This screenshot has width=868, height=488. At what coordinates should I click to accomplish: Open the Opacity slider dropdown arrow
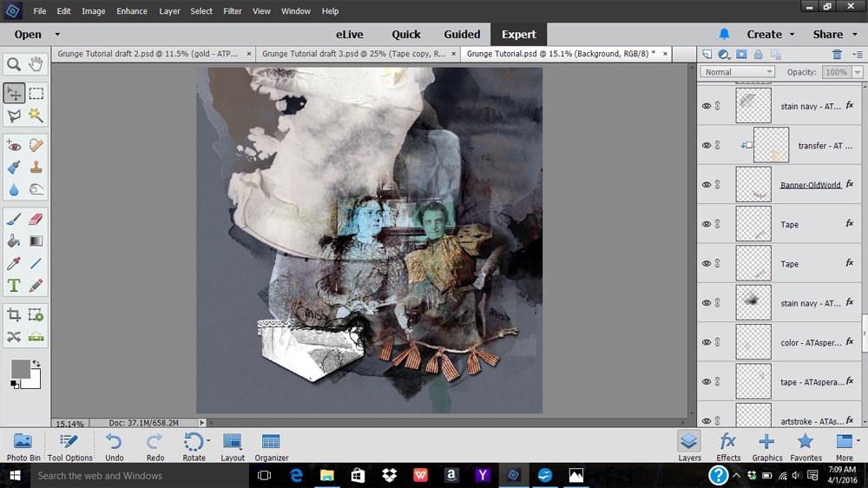point(858,72)
